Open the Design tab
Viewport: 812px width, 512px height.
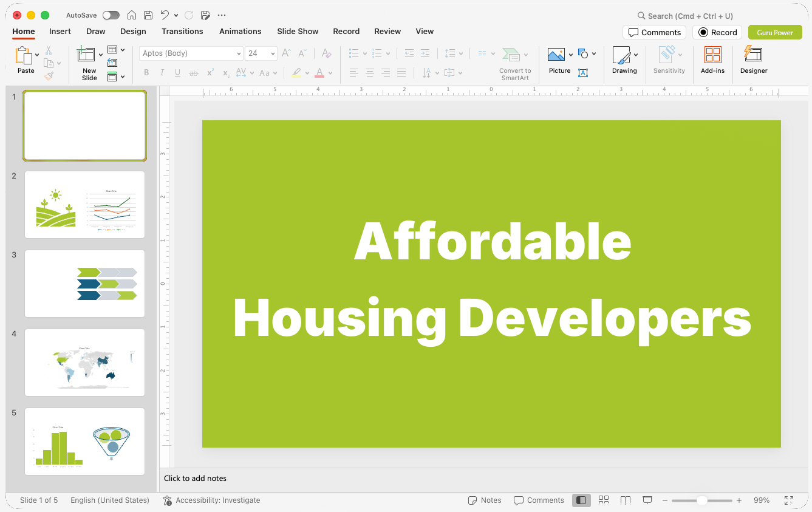[x=133, y=31]
